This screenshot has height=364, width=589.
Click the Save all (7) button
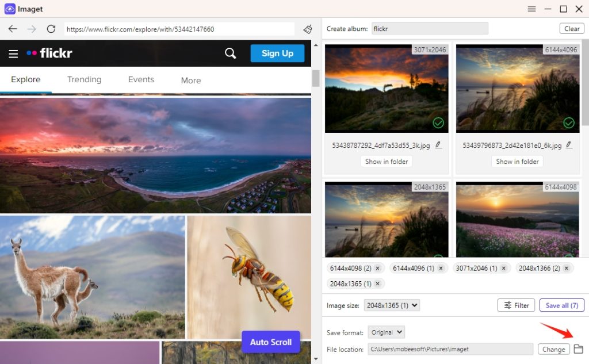(x=561, y=305)
